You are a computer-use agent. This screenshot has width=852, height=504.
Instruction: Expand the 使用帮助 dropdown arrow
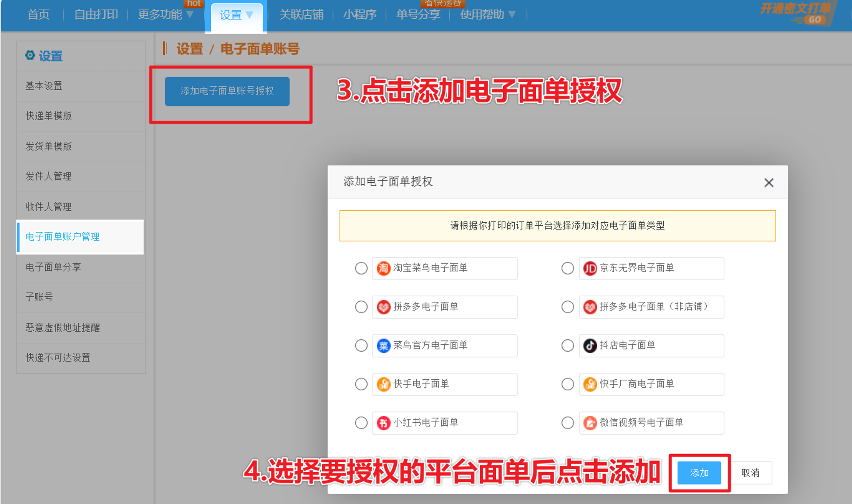512,14
